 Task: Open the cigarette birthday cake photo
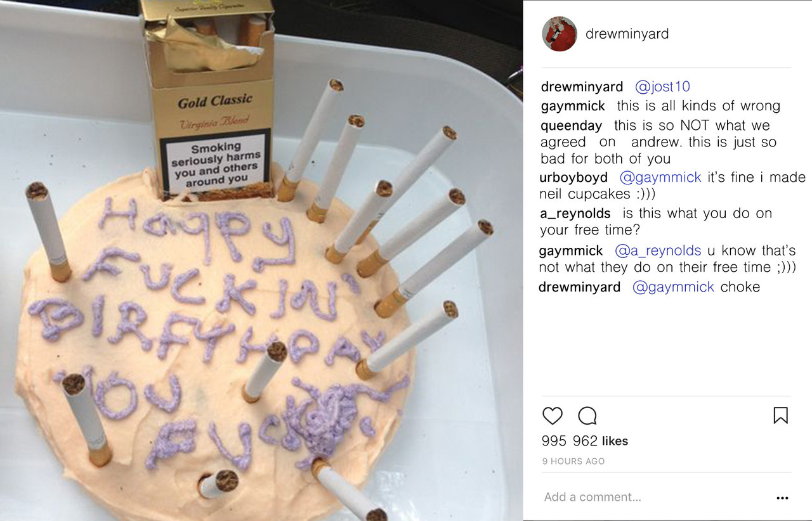pos(261,260)
